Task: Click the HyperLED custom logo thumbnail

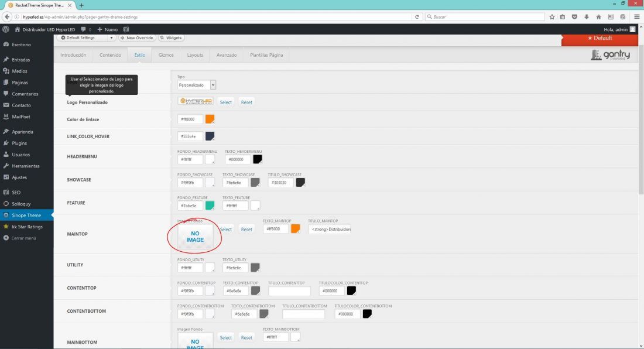Action: pos(196,101)
